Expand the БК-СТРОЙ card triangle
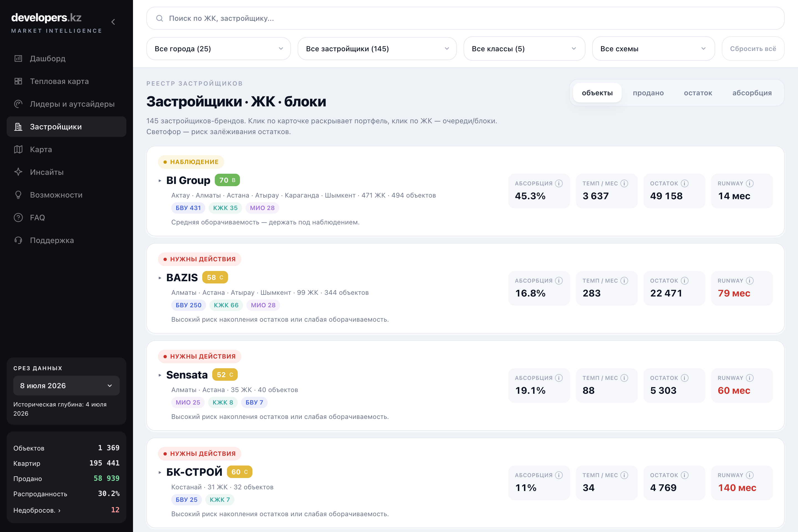The height and width of the screenshot is (532, 798). coord(160,472)
